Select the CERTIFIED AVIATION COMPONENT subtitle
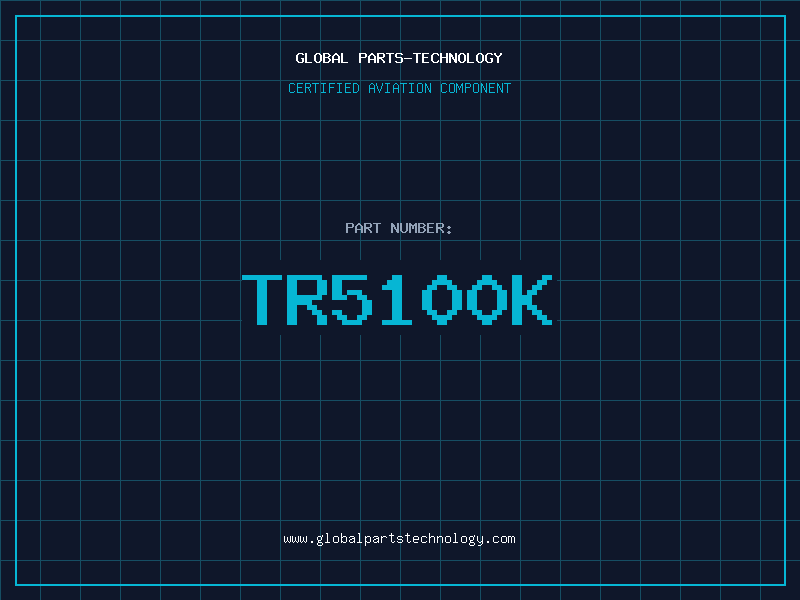 [399, 88]
